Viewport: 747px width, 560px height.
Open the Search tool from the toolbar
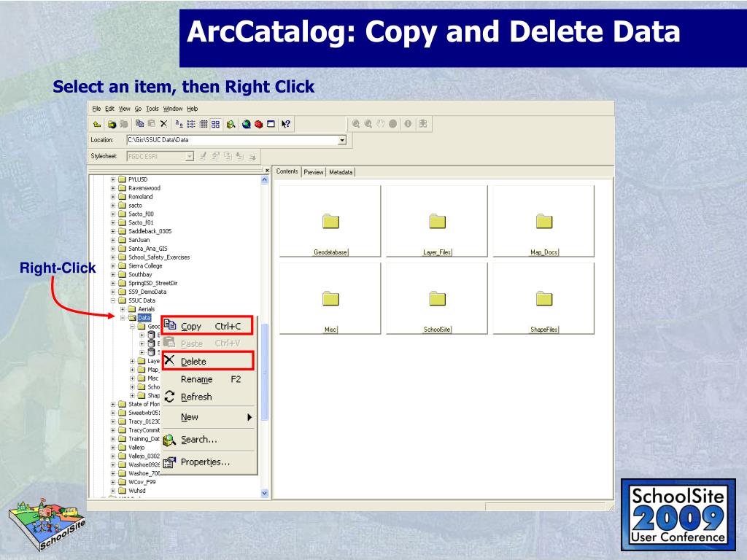click(231, 124)
